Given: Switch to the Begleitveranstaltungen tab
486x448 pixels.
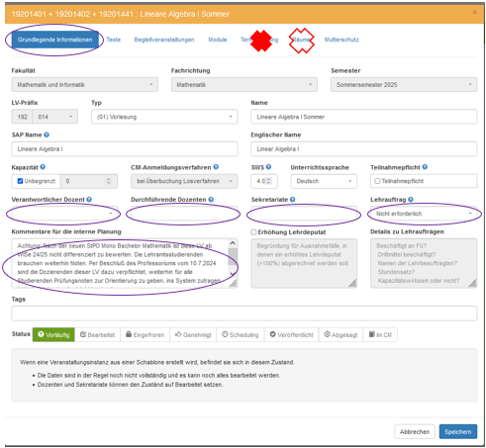Looking at the screenshot, I should [164, 40].
